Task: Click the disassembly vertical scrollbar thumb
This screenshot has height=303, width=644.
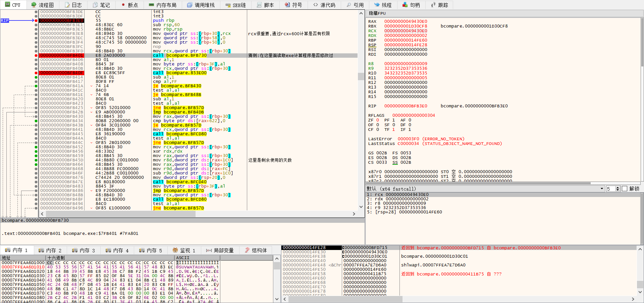Action: (361, 77)
